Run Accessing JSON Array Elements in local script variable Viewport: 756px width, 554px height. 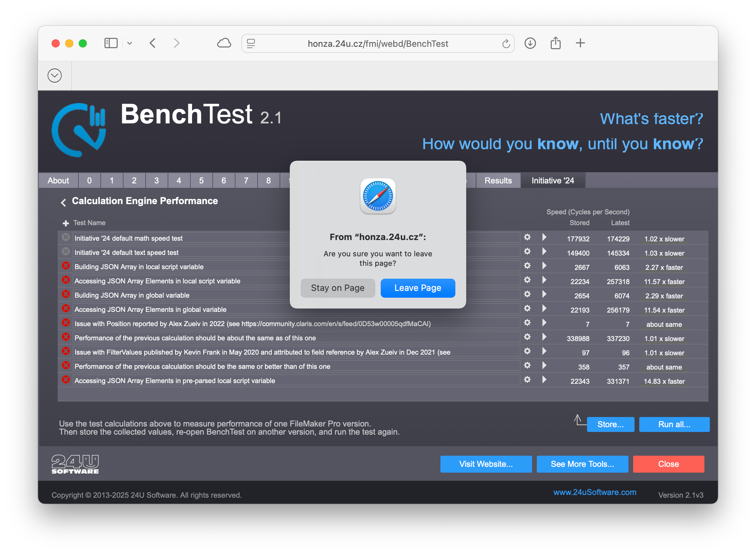(x=544, y=280)
